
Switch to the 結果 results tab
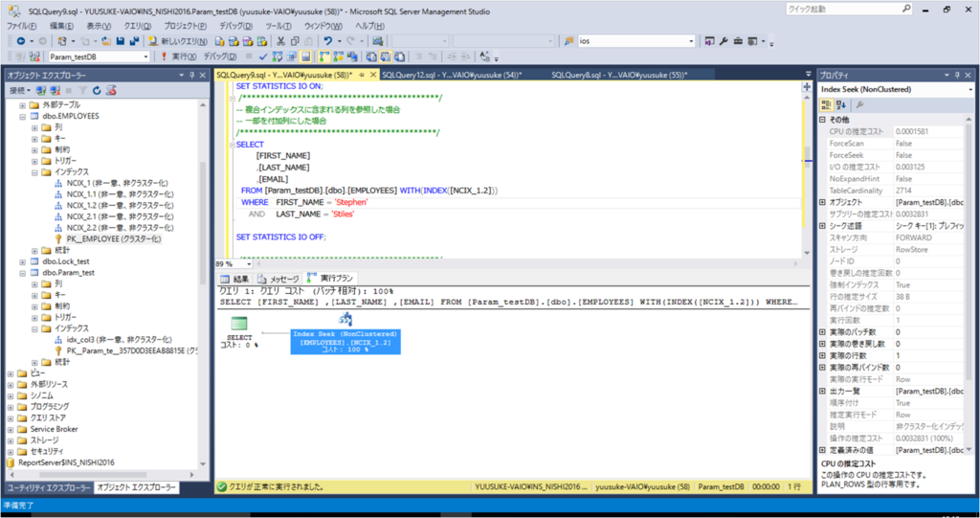click(235, 279)
